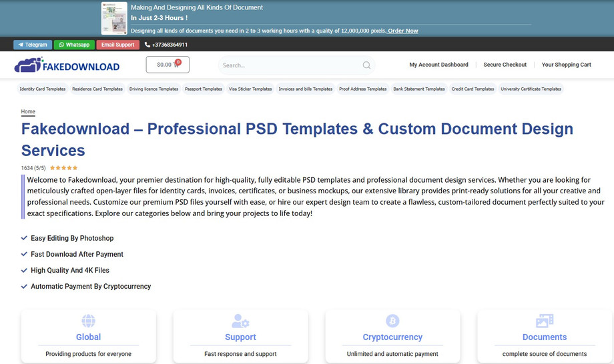The image size is (614, 364).
Task: Click the text 'Fast Download After Payment'
Action: [x=77, y=254]
